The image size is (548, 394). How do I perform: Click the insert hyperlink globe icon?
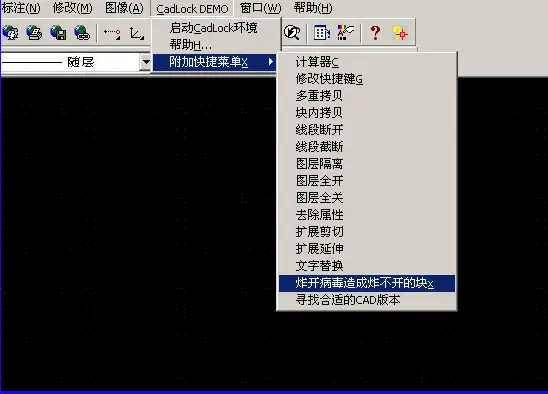pyautogui.click(x=82, y=33)
